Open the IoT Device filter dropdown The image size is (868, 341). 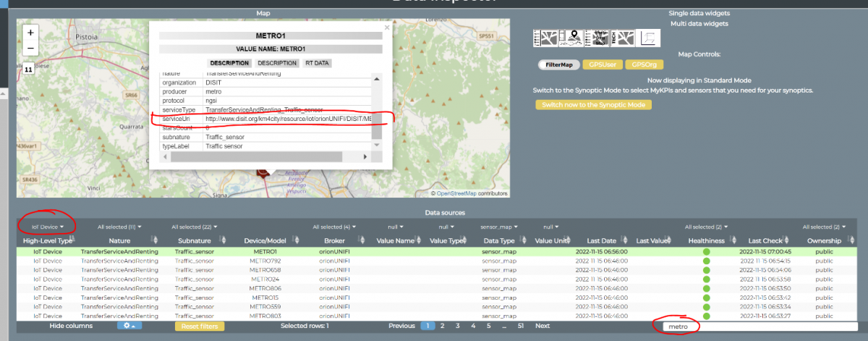click(x=47, y=227)
